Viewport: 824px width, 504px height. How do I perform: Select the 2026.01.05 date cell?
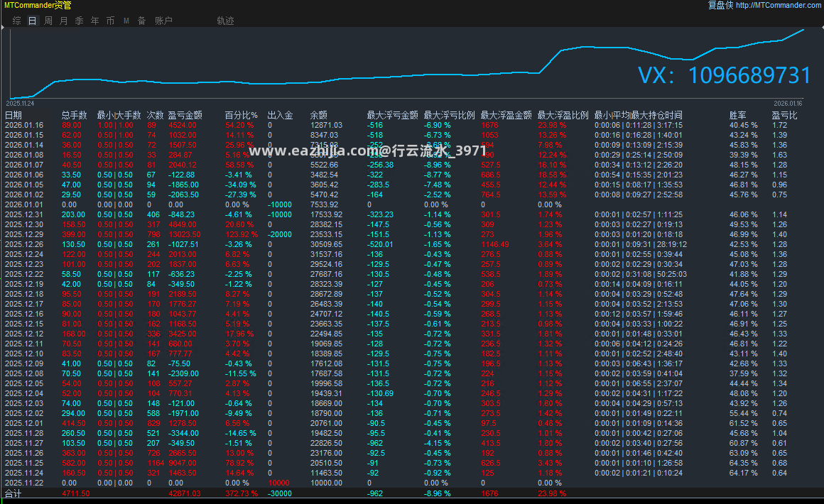click(24, 185)
